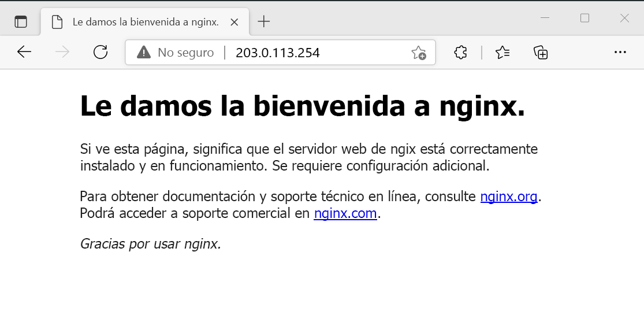This screenshot has width=644, height=311.
Task: Open the vertical tabs panel icon
Action: [21, 21]
